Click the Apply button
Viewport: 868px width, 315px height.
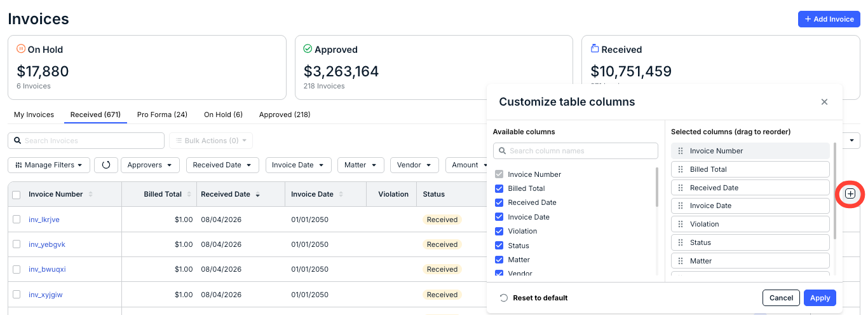[x=820, y=298]
